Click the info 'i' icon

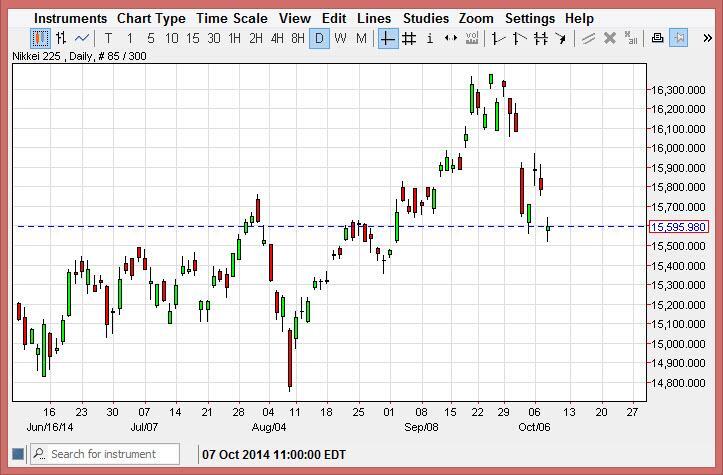[x=430, y=39]
